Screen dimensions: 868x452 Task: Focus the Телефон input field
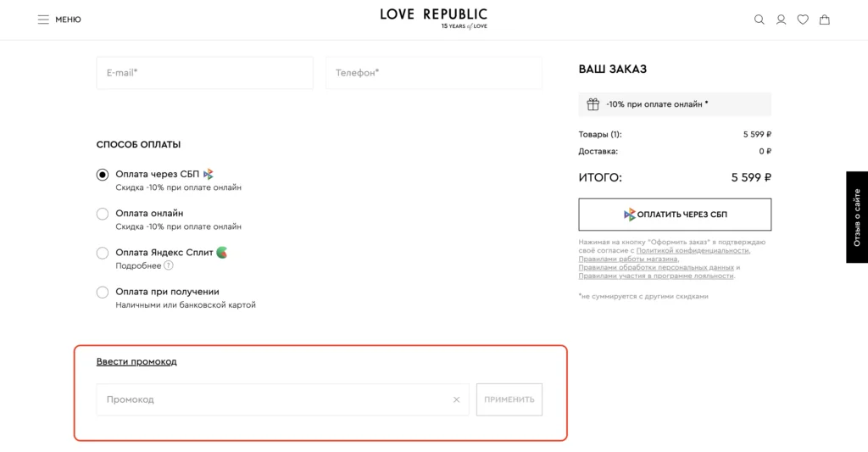[433, 73]
